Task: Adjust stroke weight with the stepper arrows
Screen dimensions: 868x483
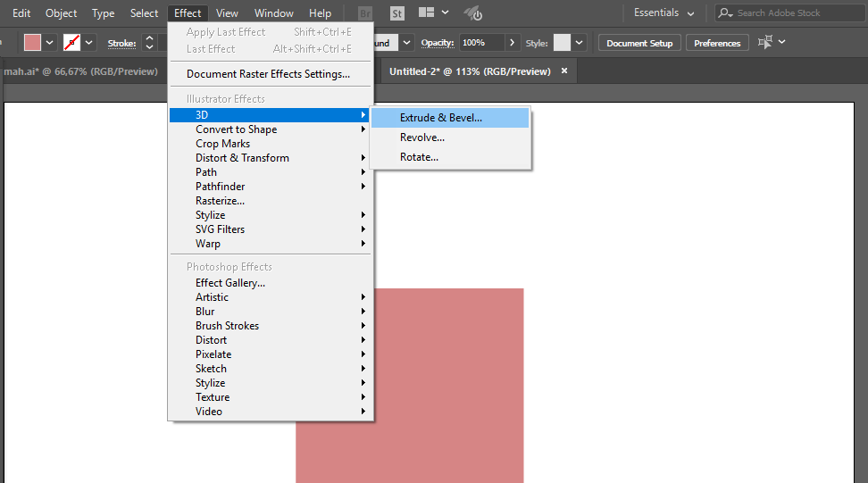Action: pos(149,43)
